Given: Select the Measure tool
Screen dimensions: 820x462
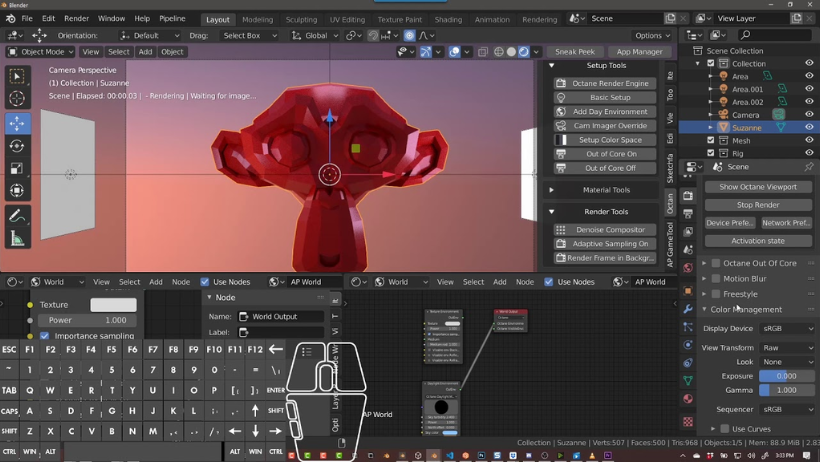Looking at the screenshot, I should point(17,239).
